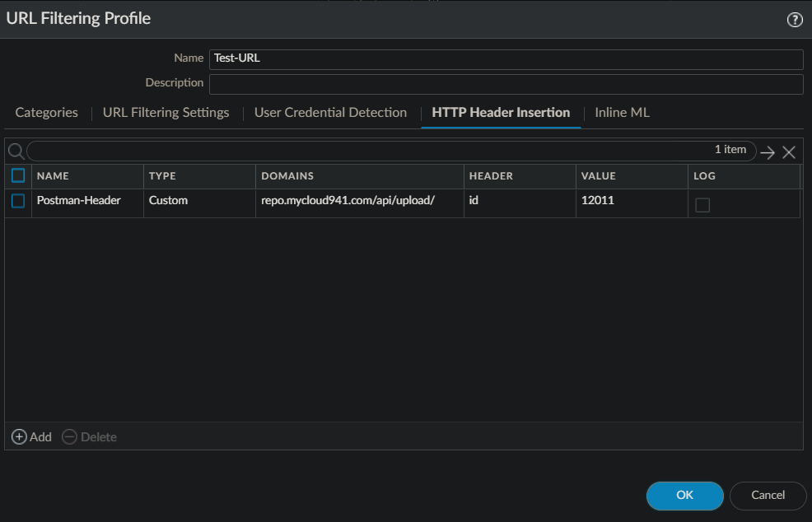812x522 pixels.
Task: Enable the Log checkbox for Postman-Header
Action: pos(702,205)
